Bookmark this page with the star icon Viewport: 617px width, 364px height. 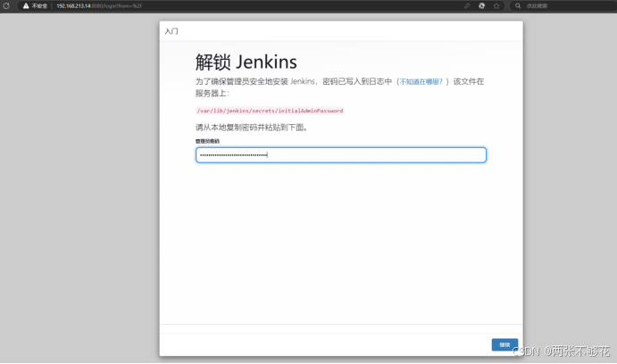[x=496, y=6]
